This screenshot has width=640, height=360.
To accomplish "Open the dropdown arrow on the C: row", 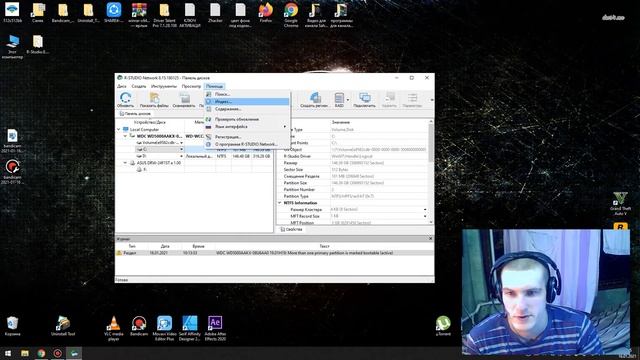I will (x=182, y=149).
